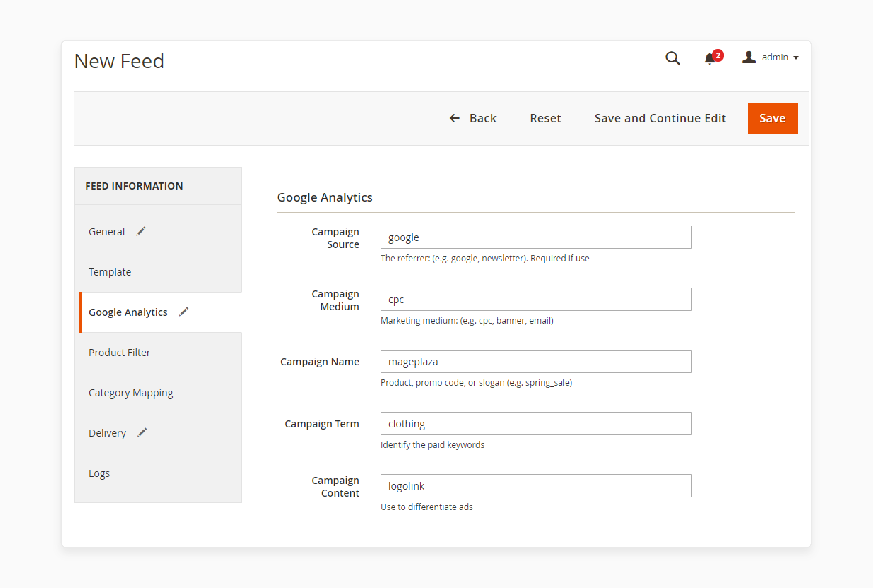The image size is (873, 588).
Task: Click the Campaign Content label
Action: (x=336, y=487)
